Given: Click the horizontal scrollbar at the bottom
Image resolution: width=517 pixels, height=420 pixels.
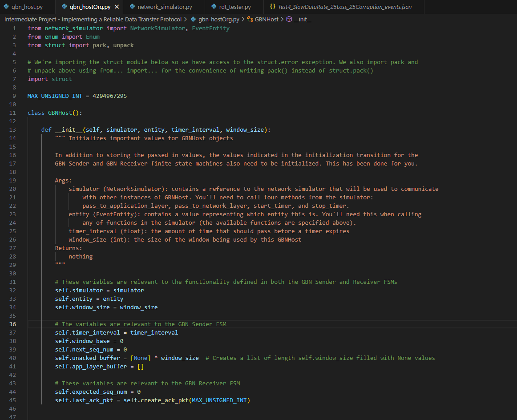Looking at the screenshot, I should (258, 417).
